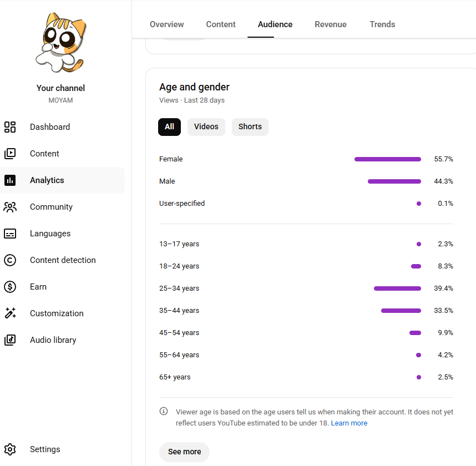Click the Your channel label

[x=60, y=88]
